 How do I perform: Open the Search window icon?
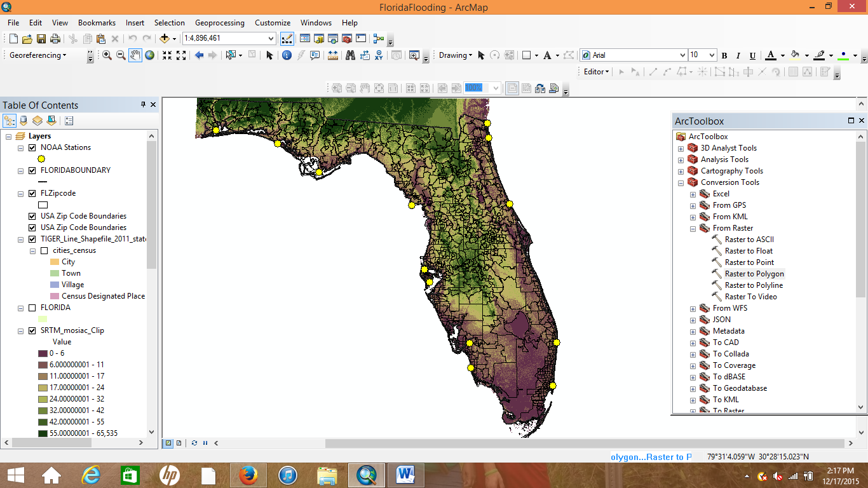coord(332,39)
